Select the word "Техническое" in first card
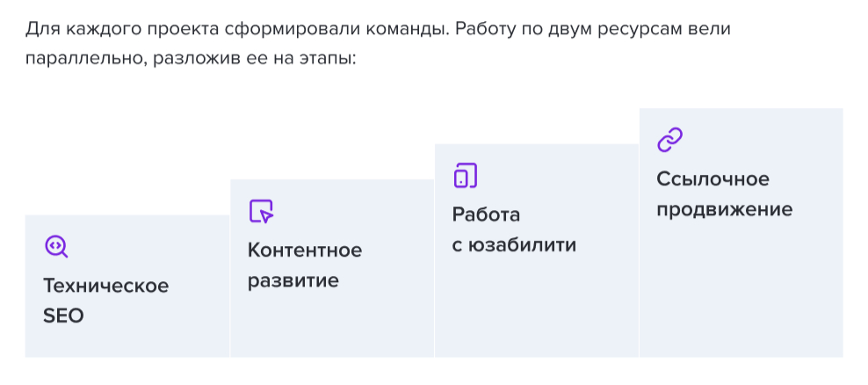 tap(105, 286)
